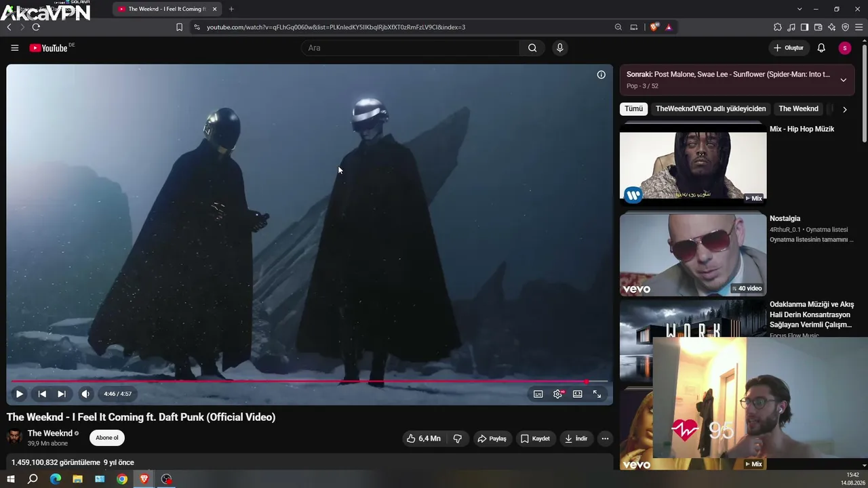Toggle the browser sidebar panel
This screenshot has width=868, height=488.
[x=804, y=27]
